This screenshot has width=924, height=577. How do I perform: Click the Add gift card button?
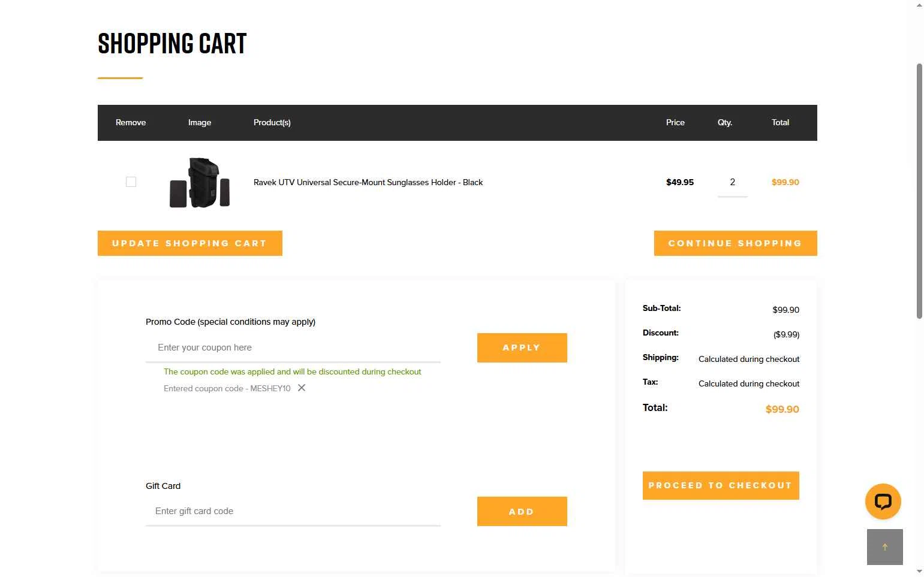coord(522,512)
